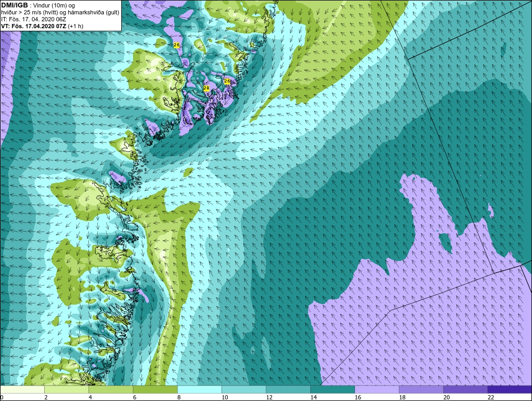Pick the green 4–6 m/s legend color
This screenshot has width=532, height=401.
[111, 389]
